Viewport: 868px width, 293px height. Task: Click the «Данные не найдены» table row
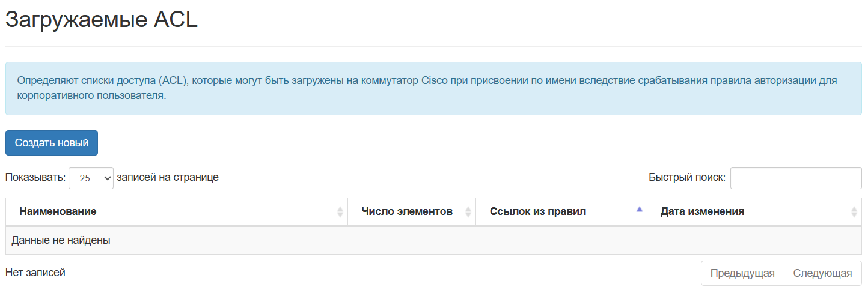tap(434, 240)
